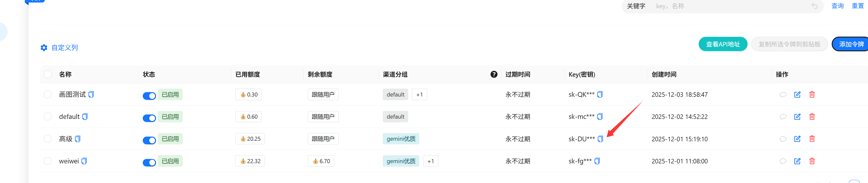Copy the sk-DU*** key to clipboard

tap(601, 139)
